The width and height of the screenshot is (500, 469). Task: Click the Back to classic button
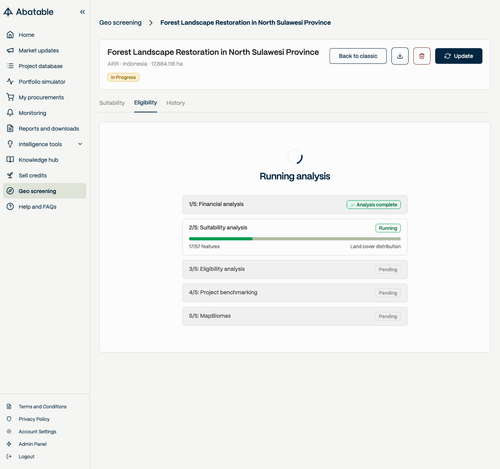[x=358, y=56]
